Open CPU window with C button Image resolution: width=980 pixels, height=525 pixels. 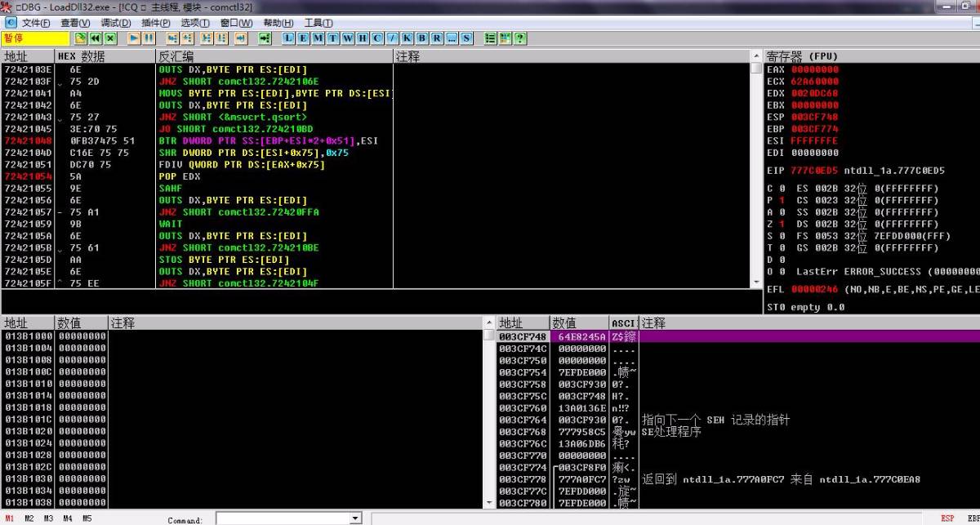pos(377,38)
